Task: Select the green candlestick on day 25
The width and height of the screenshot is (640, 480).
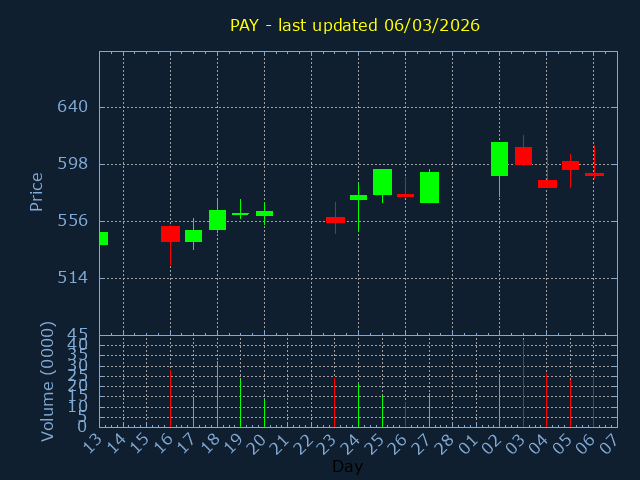Action: [x=382, y=182]
